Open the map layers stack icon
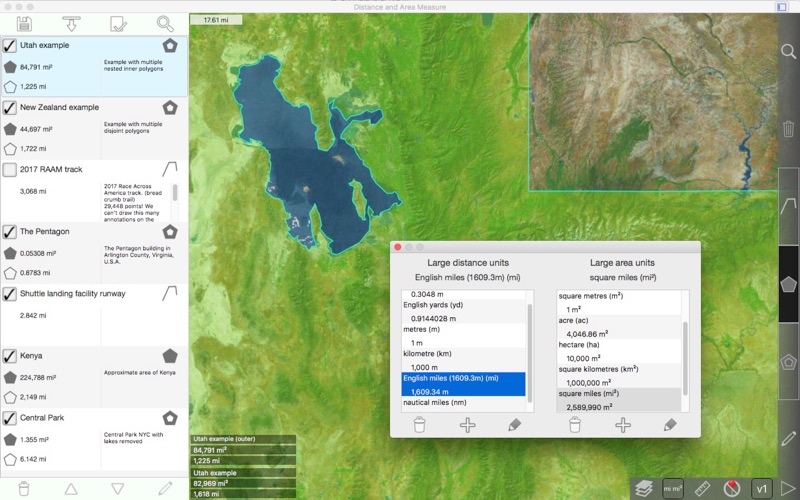 pos(644,488)
